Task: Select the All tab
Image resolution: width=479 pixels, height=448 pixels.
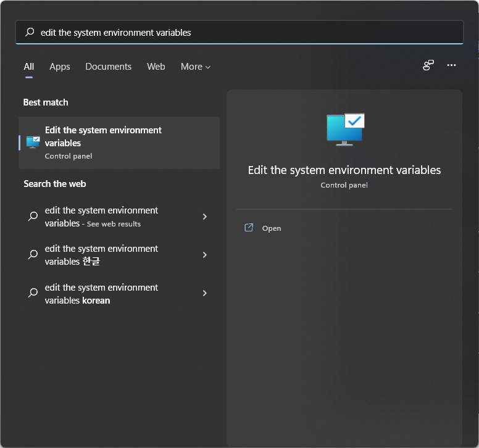Action: click(x=29, y=67)
